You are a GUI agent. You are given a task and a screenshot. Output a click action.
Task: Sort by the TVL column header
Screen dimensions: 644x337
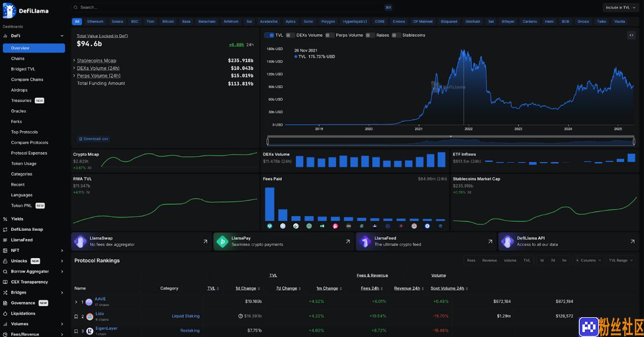click(x=213, y=288)
